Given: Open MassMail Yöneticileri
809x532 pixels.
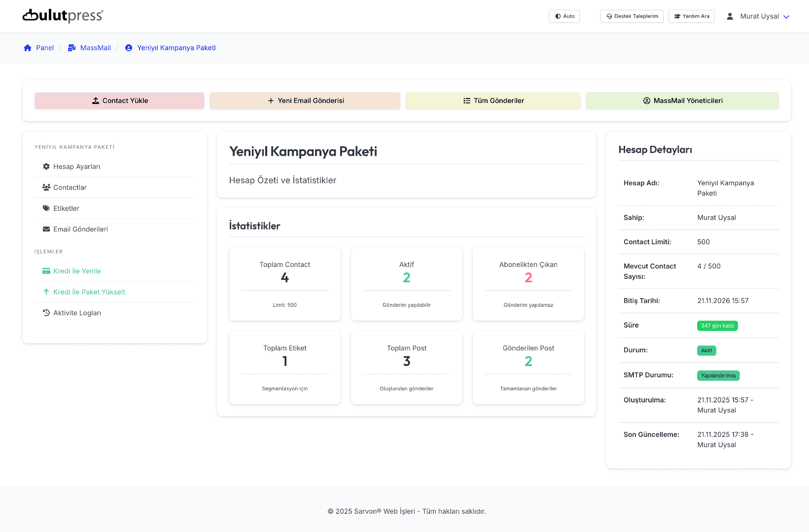Looking at the screenshot, I should (682, 100).
